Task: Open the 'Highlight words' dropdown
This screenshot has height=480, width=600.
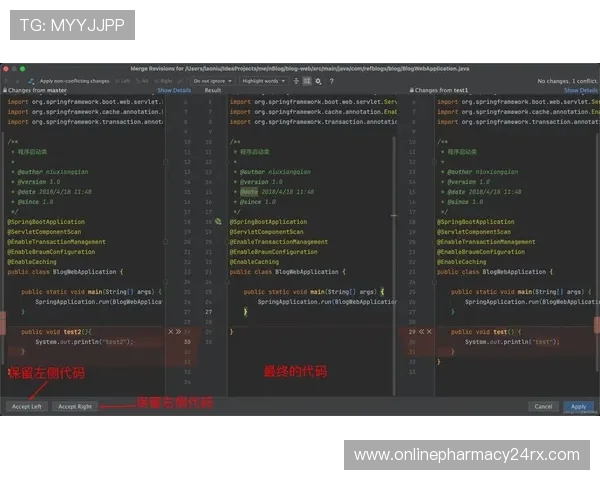Action: tap(264, 81)
